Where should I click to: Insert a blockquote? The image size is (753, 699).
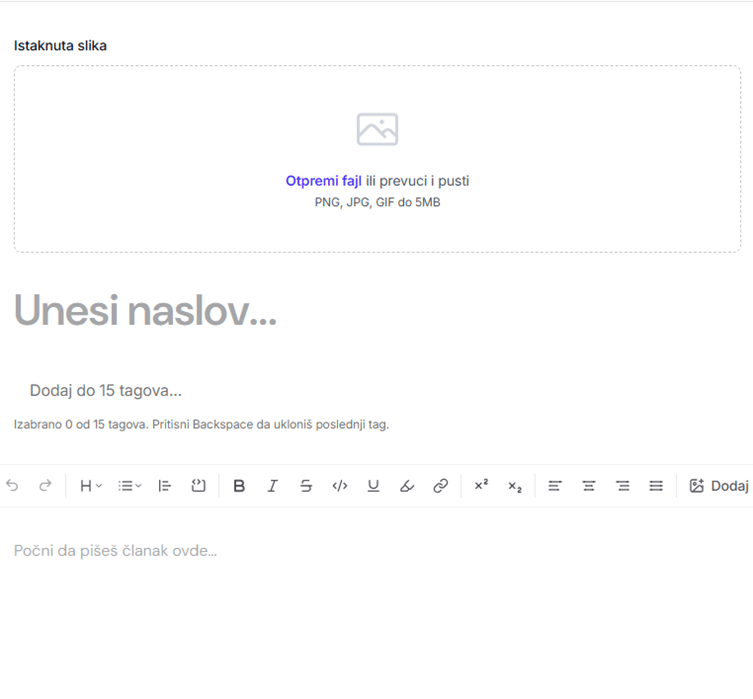(166, 486)
